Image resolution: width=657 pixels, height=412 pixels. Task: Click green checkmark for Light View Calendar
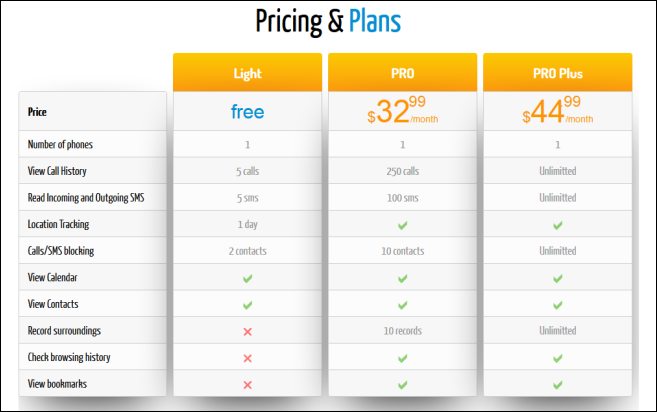tap(247, 277)
